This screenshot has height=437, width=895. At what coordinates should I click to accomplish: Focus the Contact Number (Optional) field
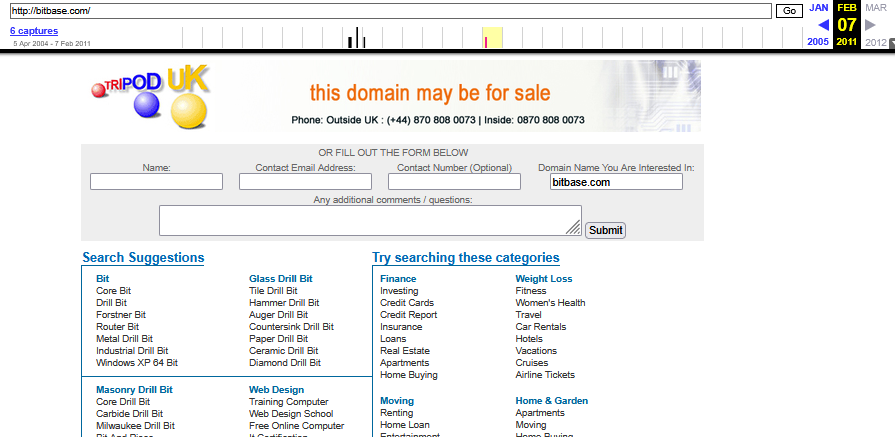(454, 182)
